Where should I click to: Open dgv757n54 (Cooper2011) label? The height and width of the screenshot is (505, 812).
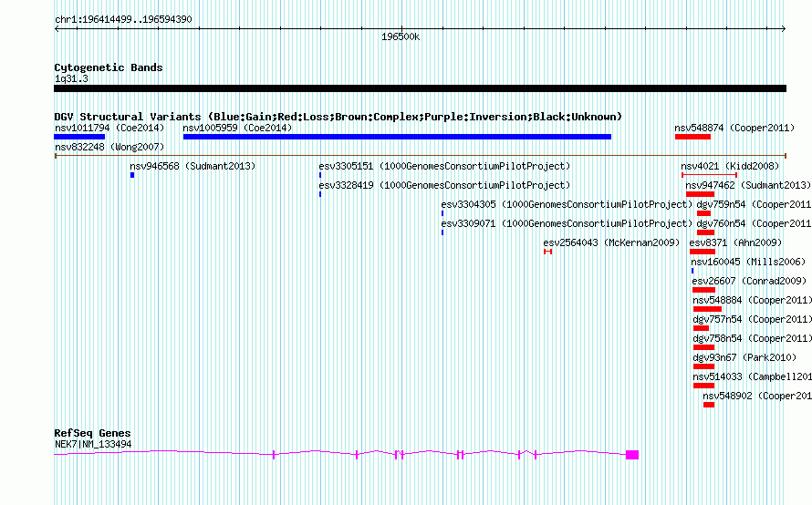click(753, 319)
